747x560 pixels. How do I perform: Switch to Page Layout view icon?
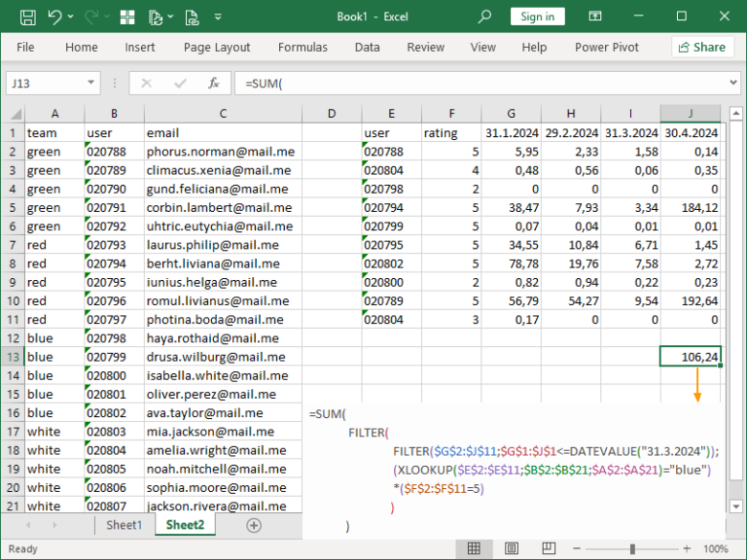[512, 548]
